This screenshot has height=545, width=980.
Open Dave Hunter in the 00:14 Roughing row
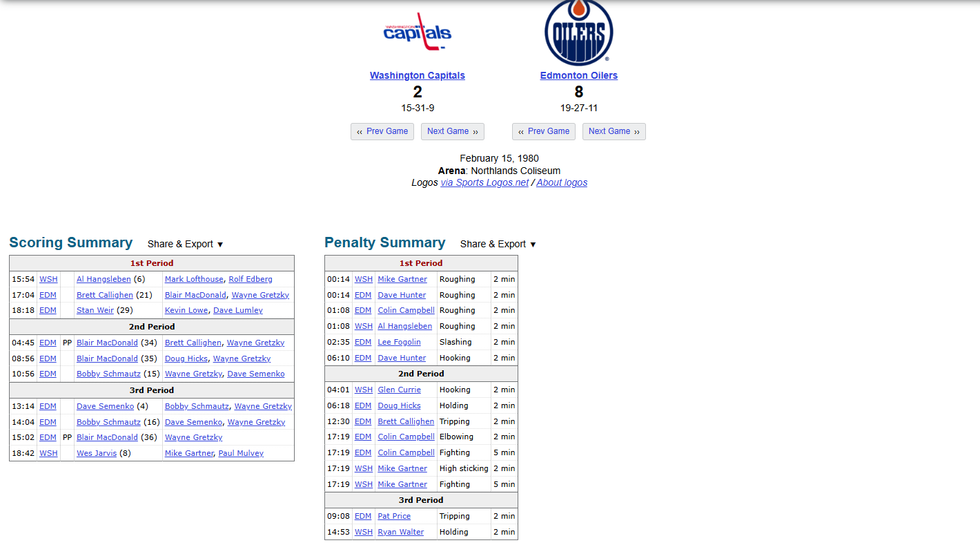402,295
